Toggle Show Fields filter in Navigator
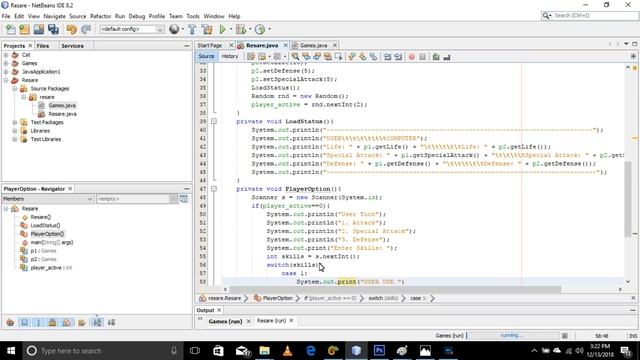The image size is (640, 360). tap(24, 322)
